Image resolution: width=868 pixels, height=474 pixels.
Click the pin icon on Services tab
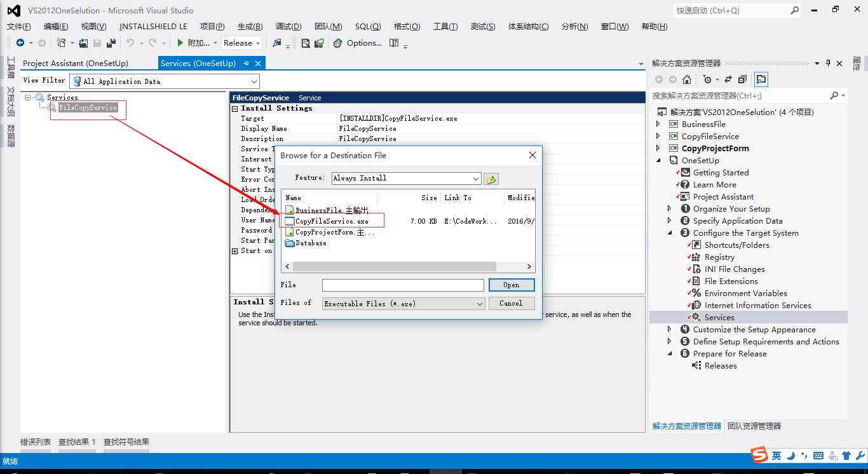(x=247, y=63)
